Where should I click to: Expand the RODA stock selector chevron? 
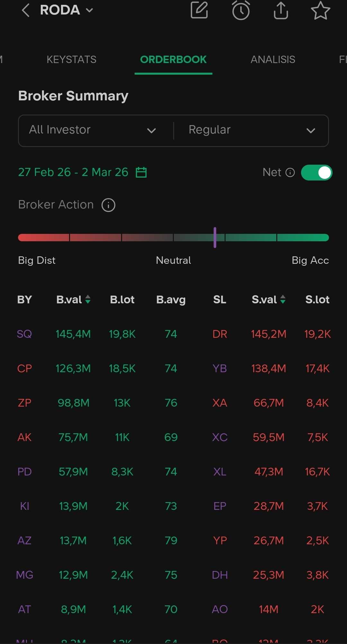coord(90,11)
